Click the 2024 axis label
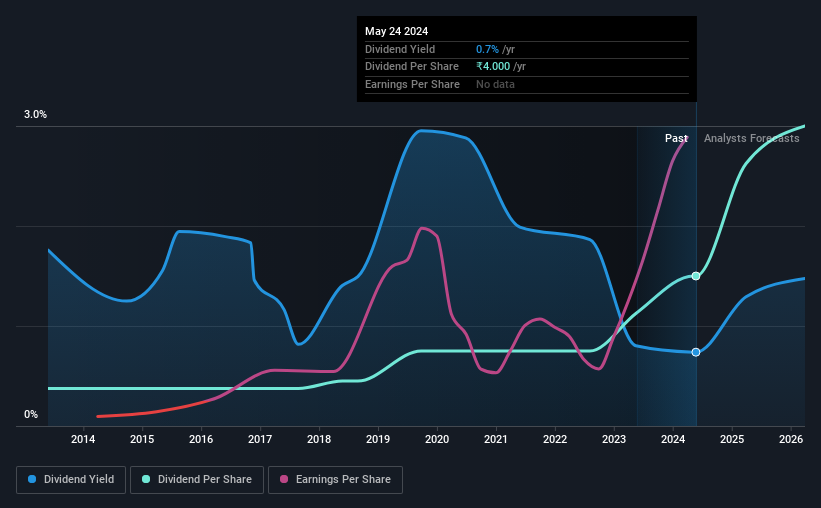Screen dimensions: 821x508 [673, 439]
